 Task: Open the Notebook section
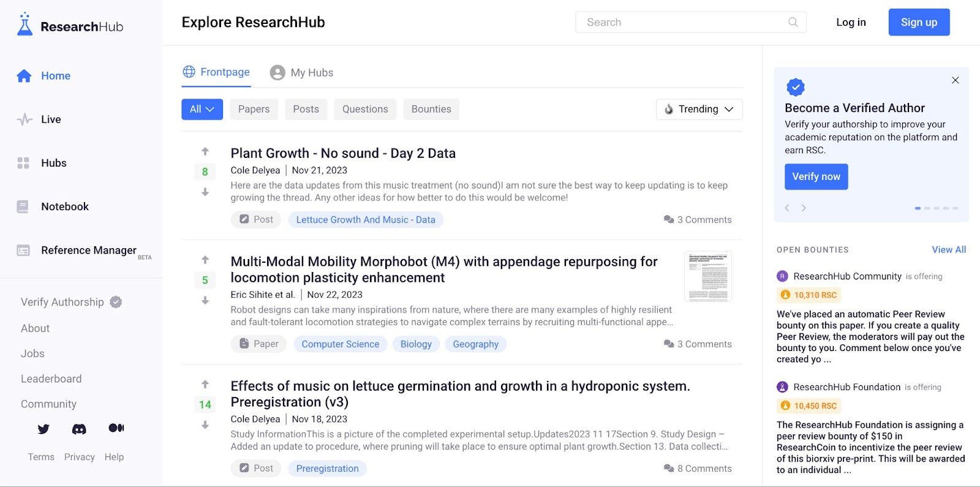coord(53,206)
